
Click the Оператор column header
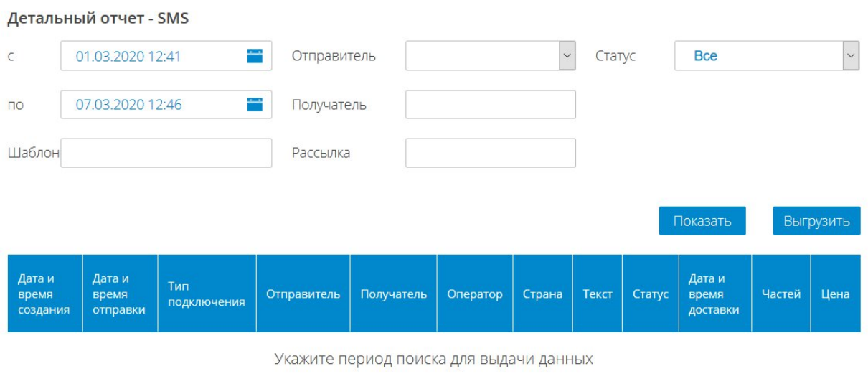(x=474, y=294)
